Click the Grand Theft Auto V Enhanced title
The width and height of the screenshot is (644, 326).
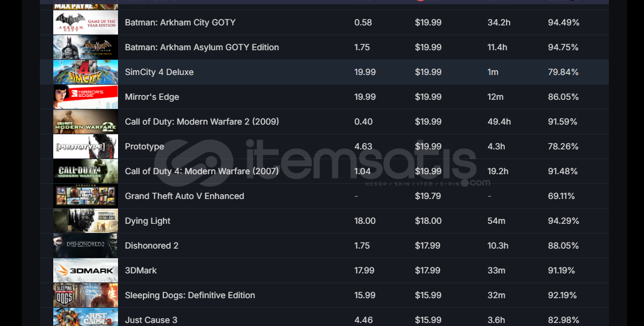pyautogui.click(x=185, y=196)
